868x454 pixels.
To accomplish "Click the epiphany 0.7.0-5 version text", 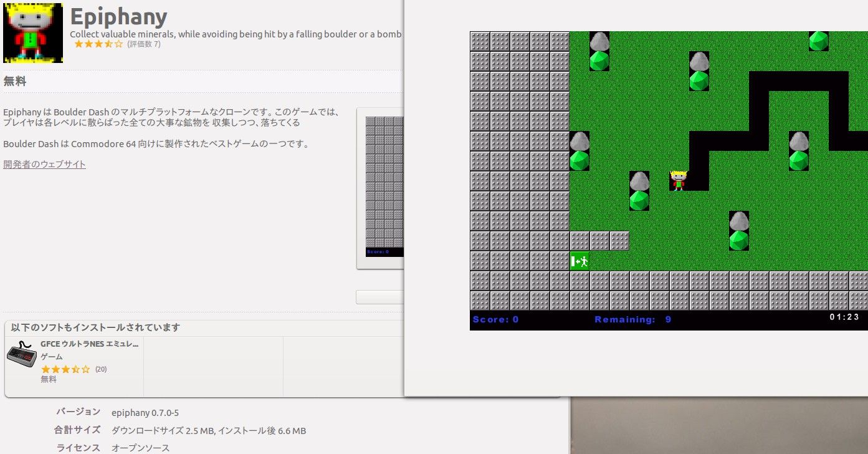I will point(145,413).
